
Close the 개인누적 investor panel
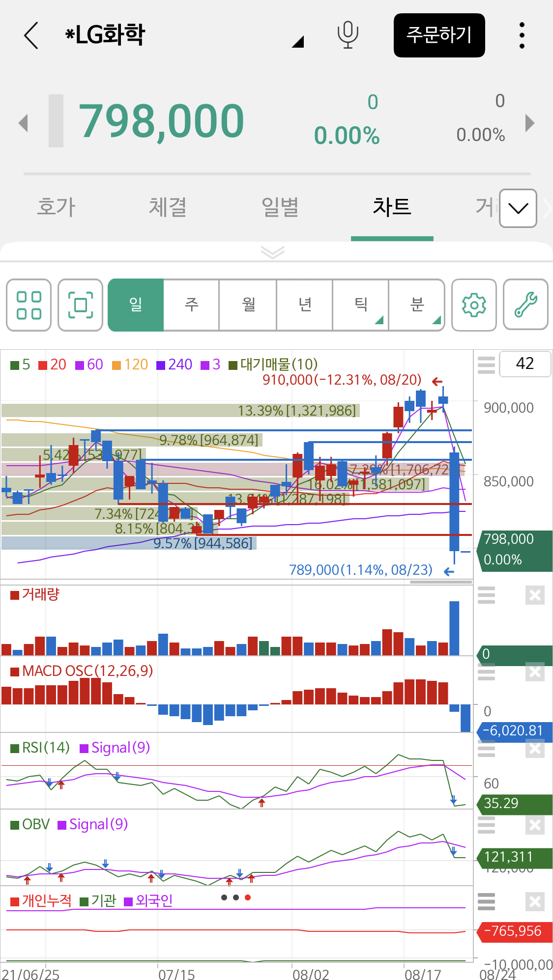tap(535, 902)
